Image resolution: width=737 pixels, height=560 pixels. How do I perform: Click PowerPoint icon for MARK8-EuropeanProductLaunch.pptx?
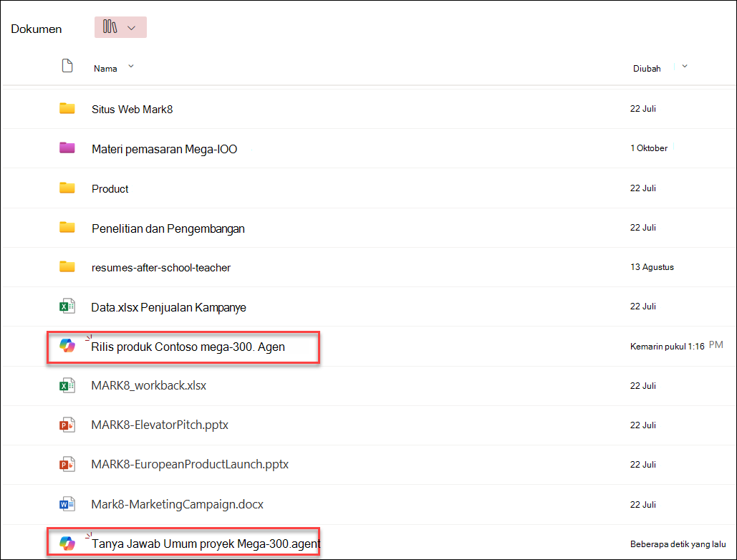tap(67, 465)
